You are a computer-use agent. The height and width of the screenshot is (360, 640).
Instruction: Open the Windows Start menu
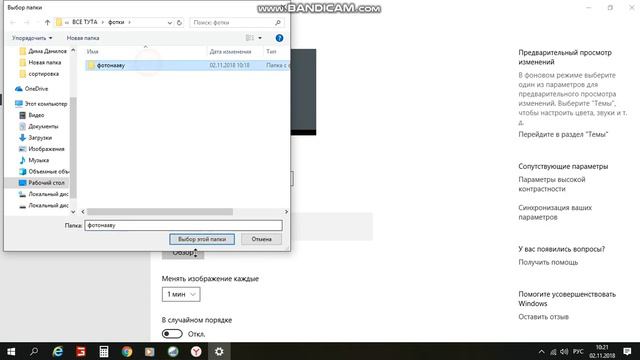click(x=11, y=351)
